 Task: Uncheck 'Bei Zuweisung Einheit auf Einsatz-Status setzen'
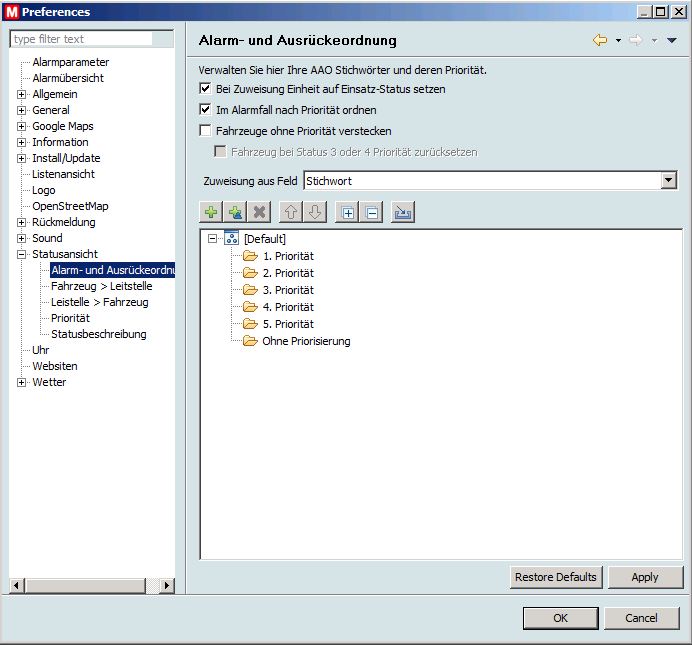[x=206, y=89]
